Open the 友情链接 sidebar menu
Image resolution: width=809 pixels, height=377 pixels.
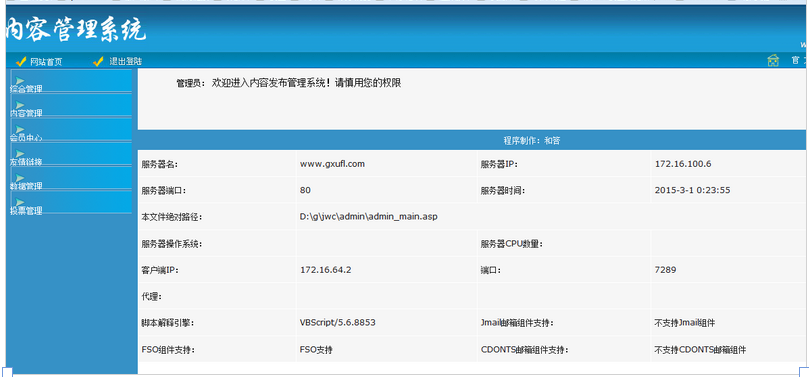[x=26, y=162]
